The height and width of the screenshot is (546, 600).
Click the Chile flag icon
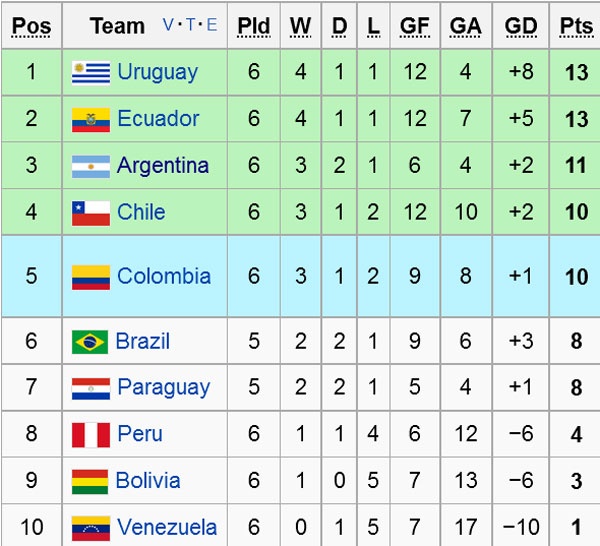click(x=91, y=212)
